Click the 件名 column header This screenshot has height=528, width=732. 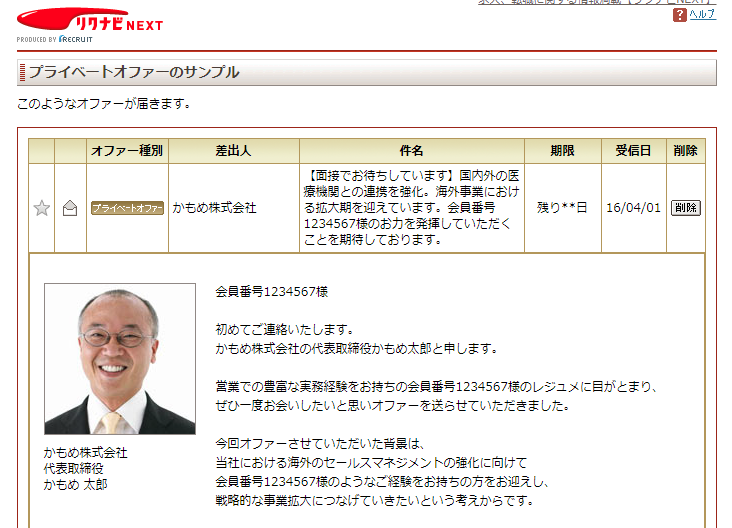pyautogui.click(x=411, y=151)
